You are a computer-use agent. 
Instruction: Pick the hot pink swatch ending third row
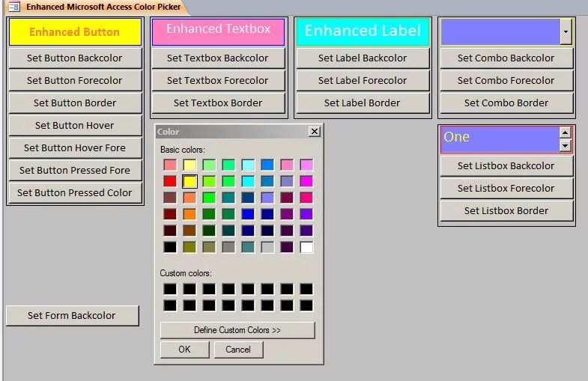coord(306,198)
